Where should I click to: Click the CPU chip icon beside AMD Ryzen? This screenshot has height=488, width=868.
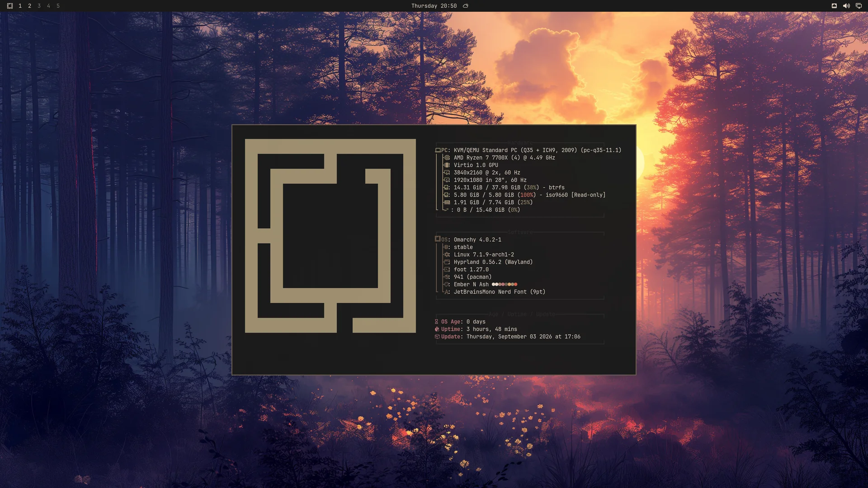tap(447, 158)
